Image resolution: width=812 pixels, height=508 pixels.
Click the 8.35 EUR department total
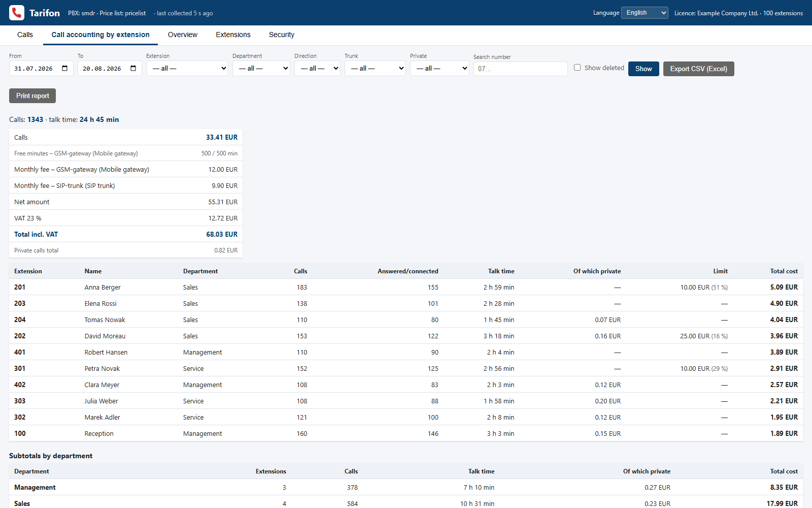[784, 487]
